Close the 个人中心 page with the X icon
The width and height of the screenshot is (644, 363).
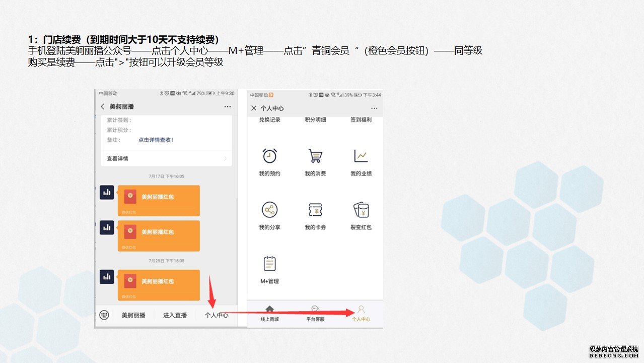(x=254, y=108)
